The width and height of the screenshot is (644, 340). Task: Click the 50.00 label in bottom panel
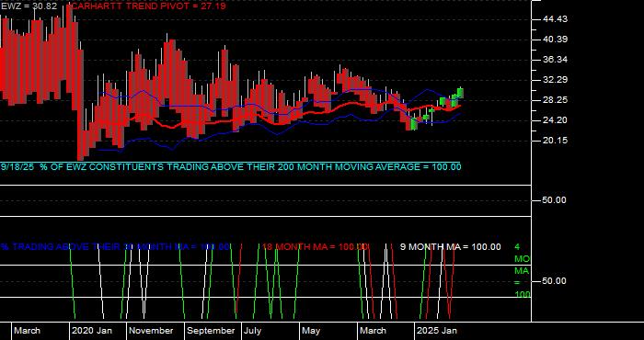[555, 281]
